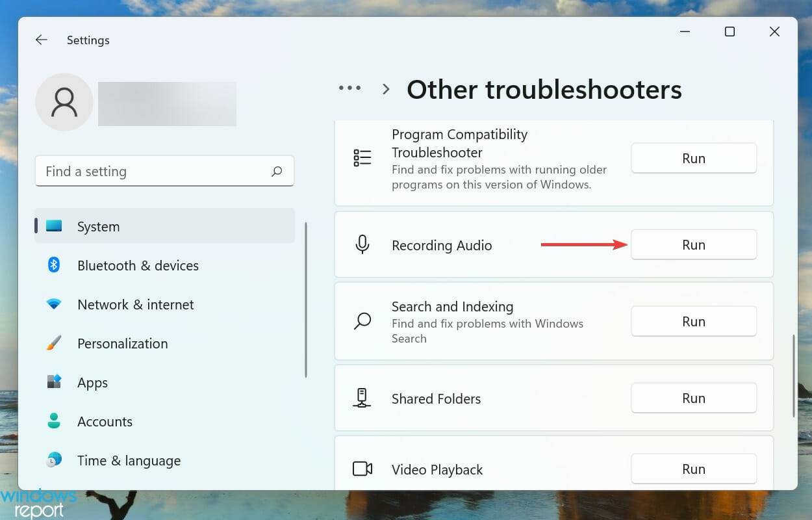Run the Video Playback troubleshooter
The image size is (812, 520).
click(693, 469)
